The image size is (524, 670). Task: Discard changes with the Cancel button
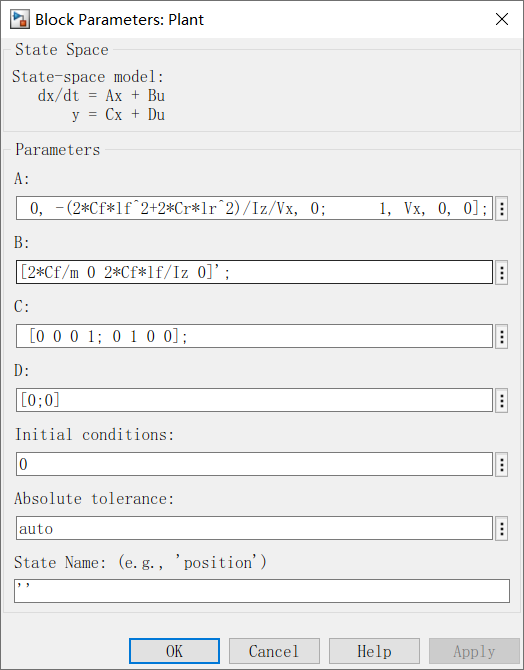[274, 651]
